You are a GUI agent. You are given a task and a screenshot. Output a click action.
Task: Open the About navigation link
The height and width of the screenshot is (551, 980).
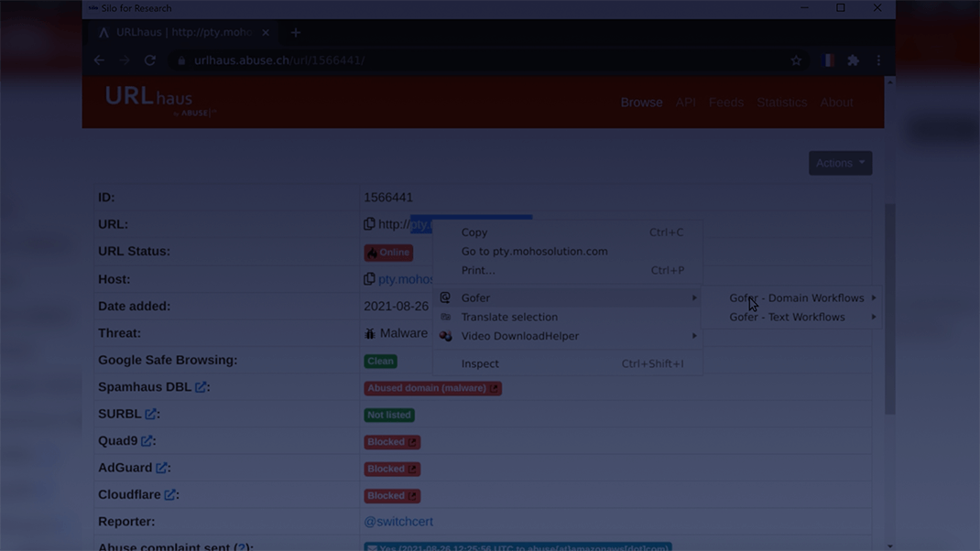click(836, 103)
